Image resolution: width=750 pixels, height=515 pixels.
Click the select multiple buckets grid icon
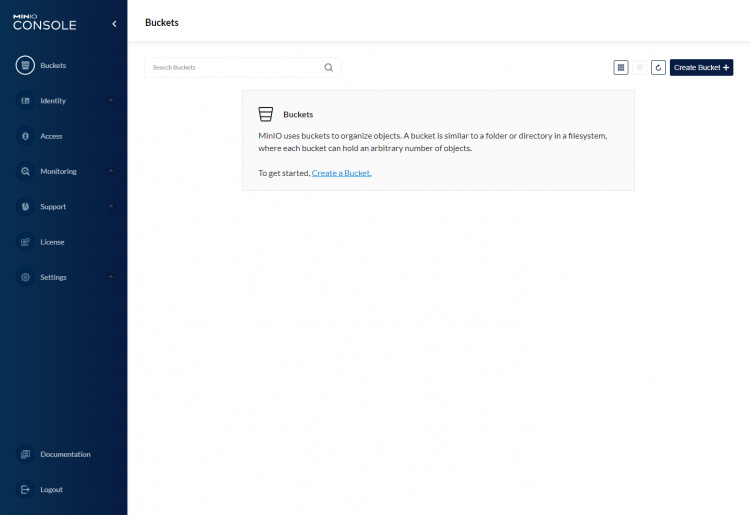click(x=621, y=67)
